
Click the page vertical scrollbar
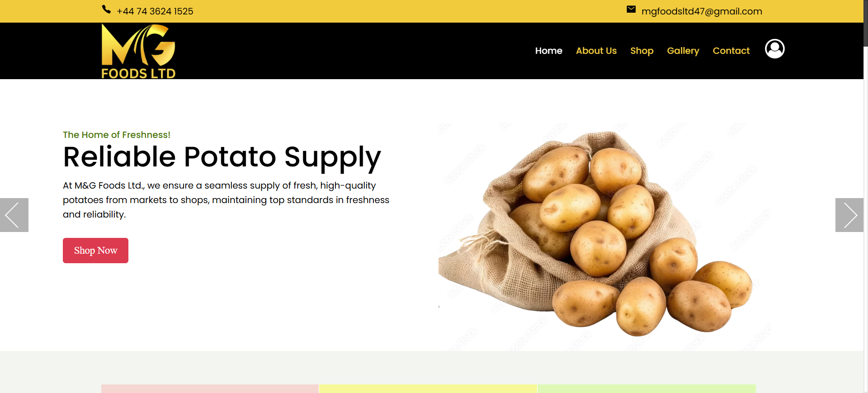[866, 196]
